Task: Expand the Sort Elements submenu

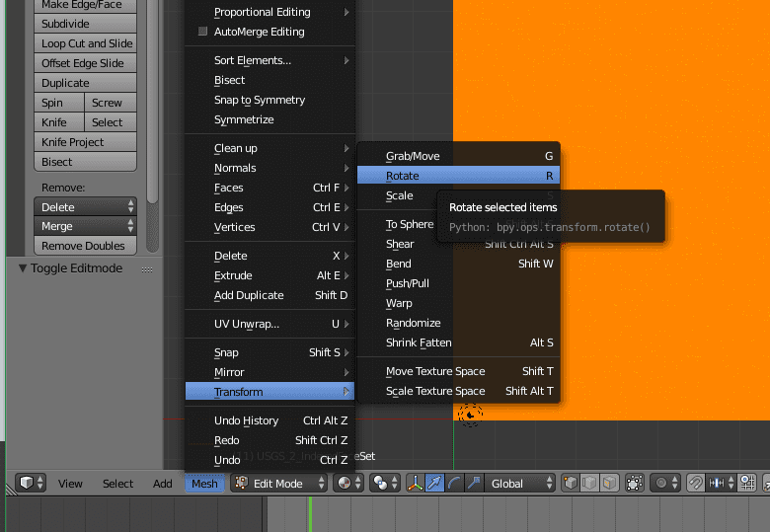Action: click(x=269, y=60)
